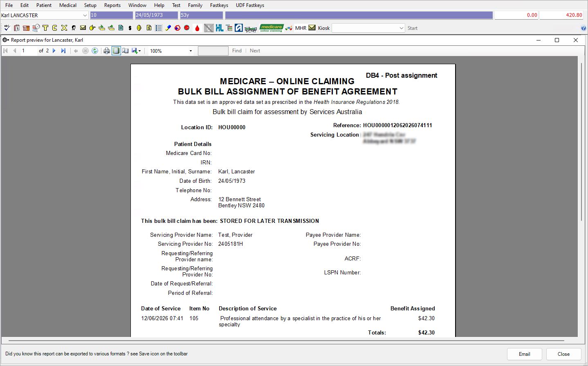Jump to last page of report
The image size is (588, 366).
63,51
